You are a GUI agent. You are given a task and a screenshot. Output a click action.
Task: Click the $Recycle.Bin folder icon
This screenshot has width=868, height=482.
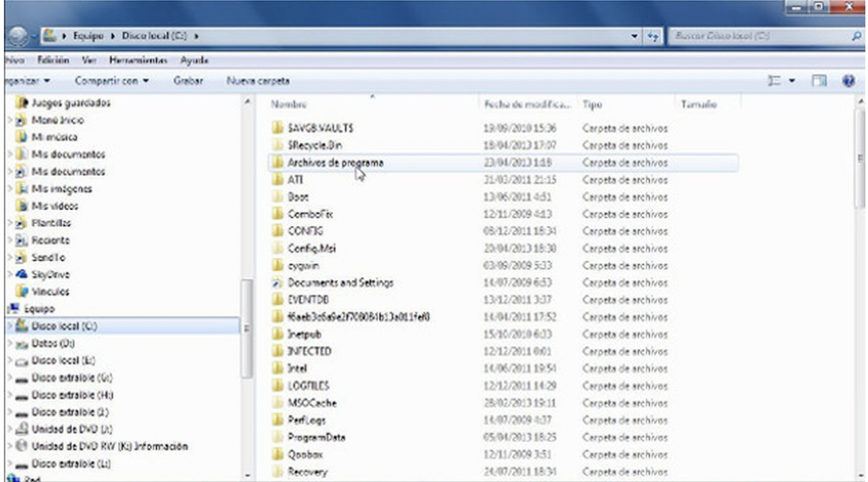click(x=277, y=145)
